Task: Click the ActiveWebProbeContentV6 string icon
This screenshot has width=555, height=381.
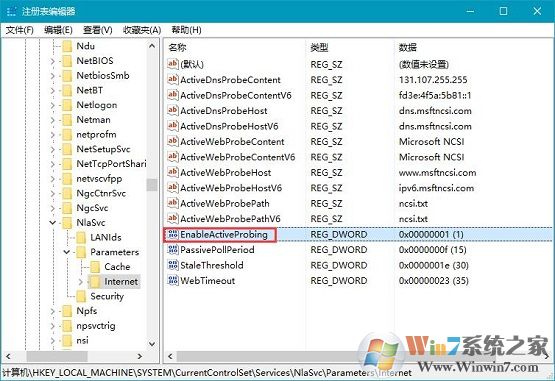Action: coord(173,157)
